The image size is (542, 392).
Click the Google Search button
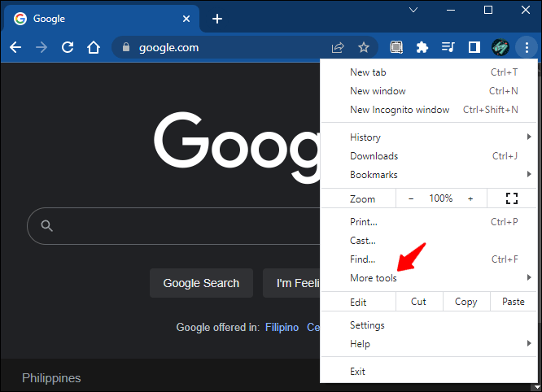pos(201,283)
